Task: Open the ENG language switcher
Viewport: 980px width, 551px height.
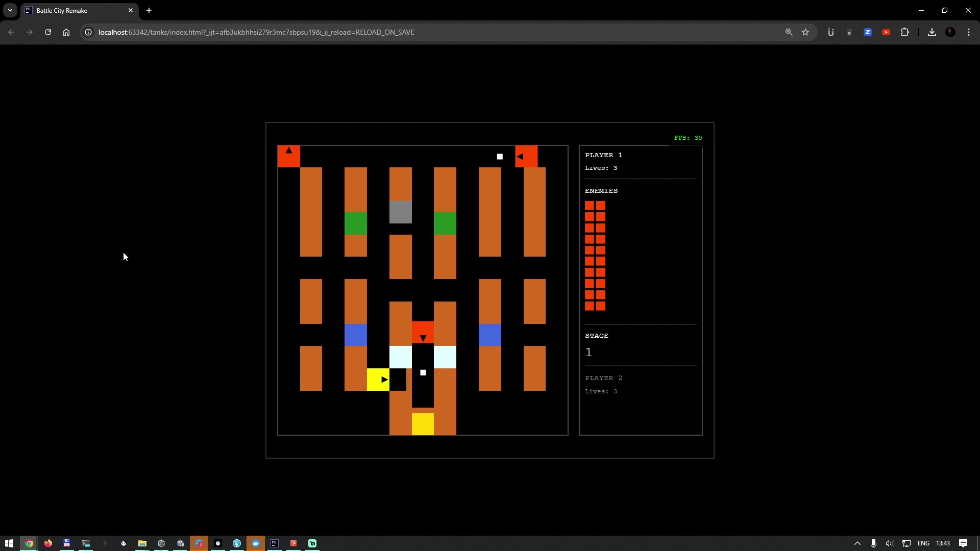Action: (x=923, y=543)
